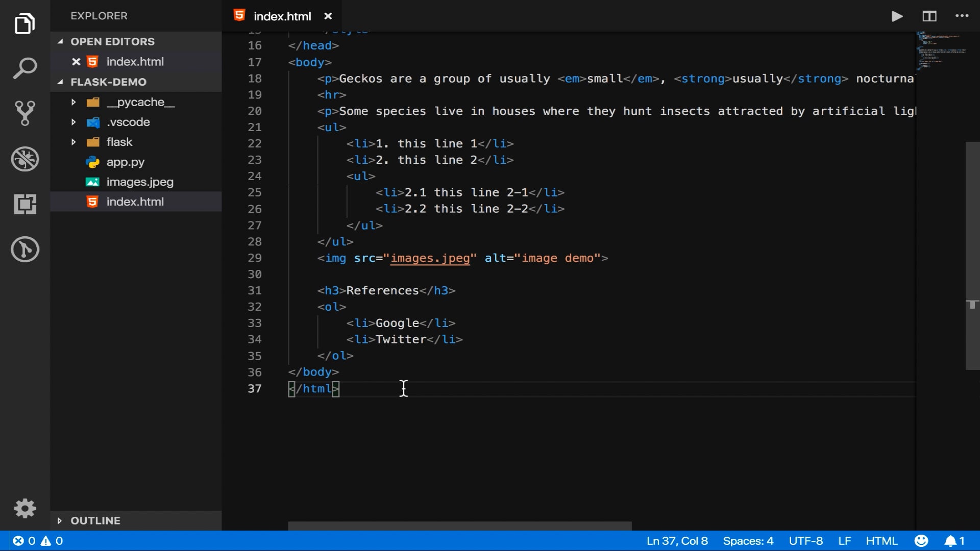The image size is (980, 551).
Task: Close the index.html tab
Action: click(328, 16)
